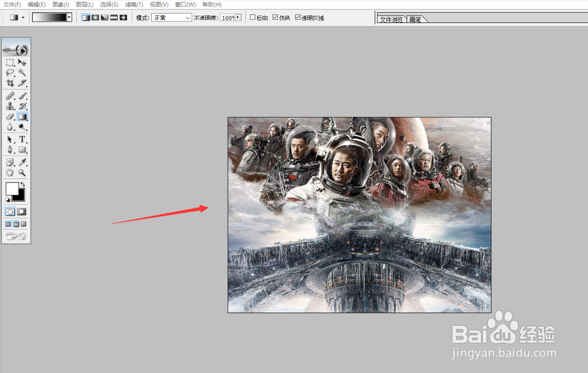Click Jump to ImageReady button
This screenshot has width=588, height=373.
pyautogui.click(x=16, y=236)
